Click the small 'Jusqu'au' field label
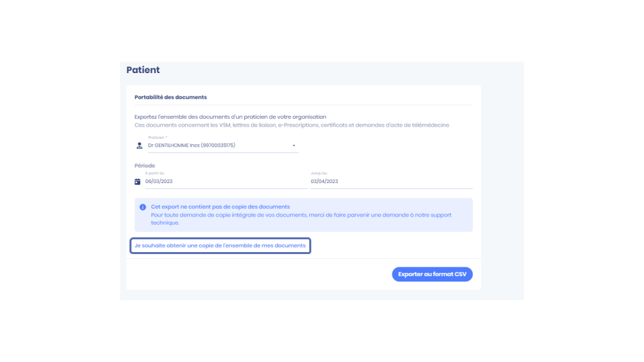 [x=319, y=173]
